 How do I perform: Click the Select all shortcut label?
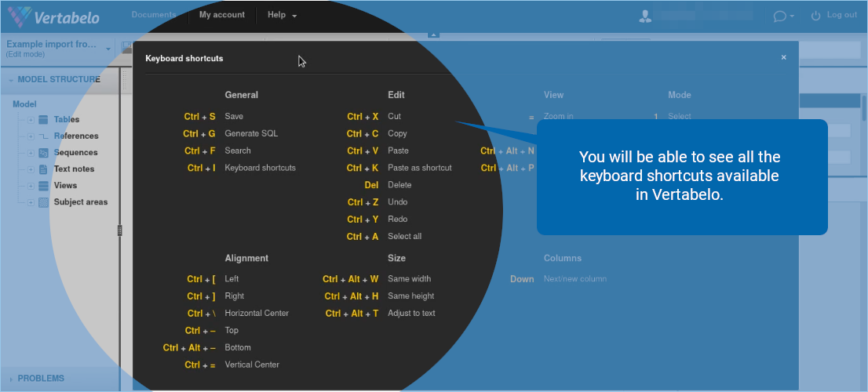[405, 237]
